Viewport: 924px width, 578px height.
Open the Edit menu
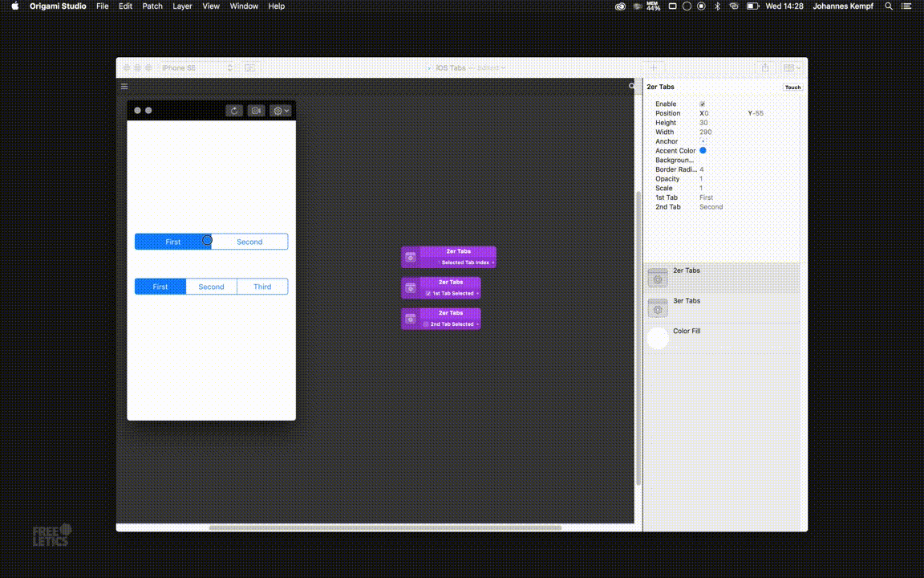[x=125, y=6]
